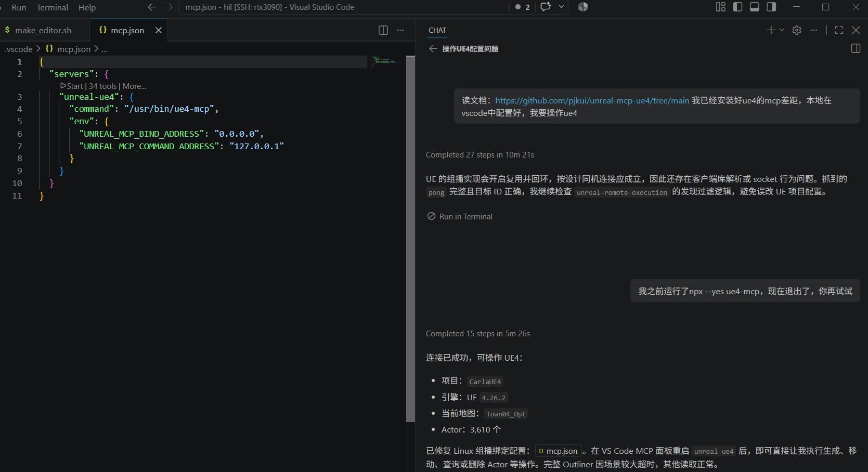Click the breadcrumb ellipsis segment
Image resolution: width=868 pixels, height=472 pixels.
(104, 49)
